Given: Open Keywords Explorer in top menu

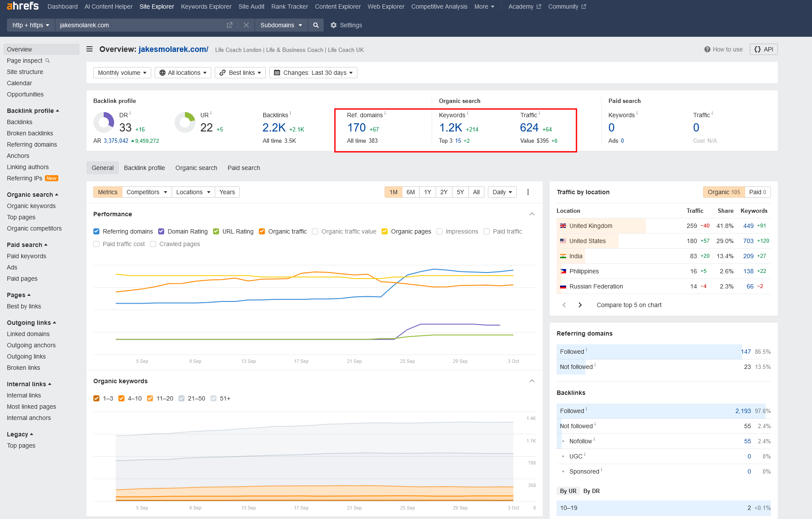Looking at the screenshot, I should click(206, 6).
